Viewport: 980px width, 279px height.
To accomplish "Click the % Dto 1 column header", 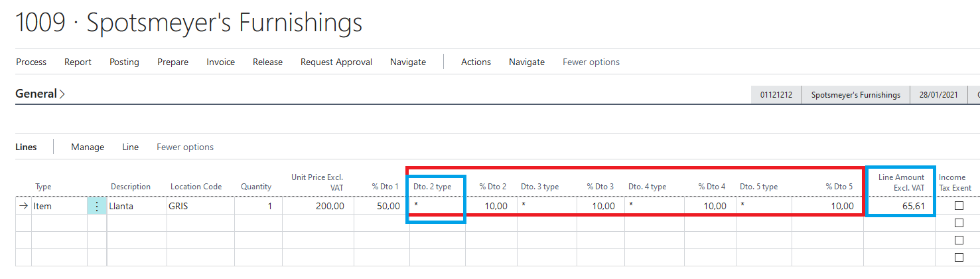I will click(386, 187).
